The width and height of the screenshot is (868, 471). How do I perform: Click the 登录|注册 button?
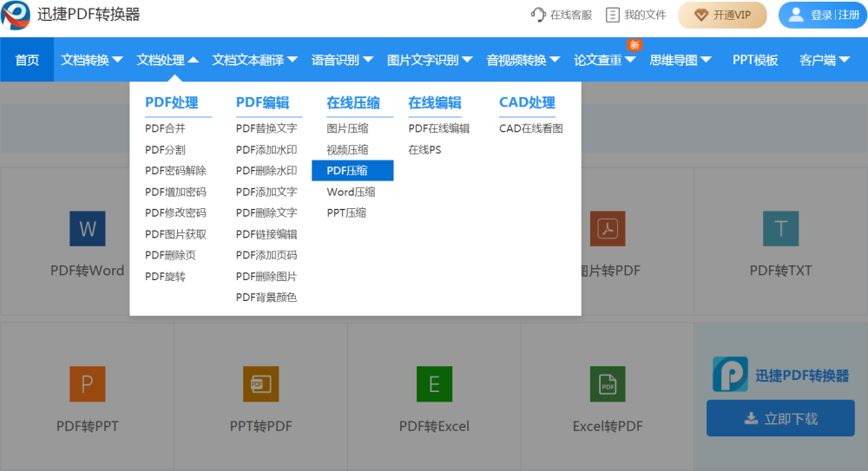tap(823, 15)
